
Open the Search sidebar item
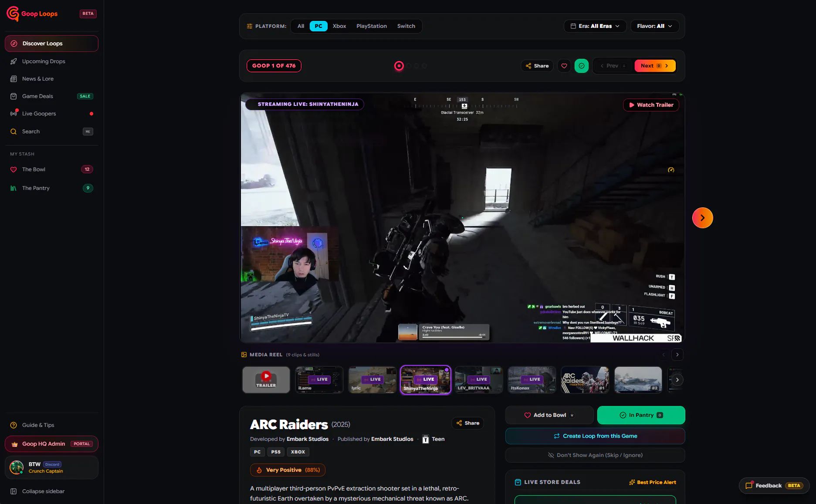(x=51, y=132)
